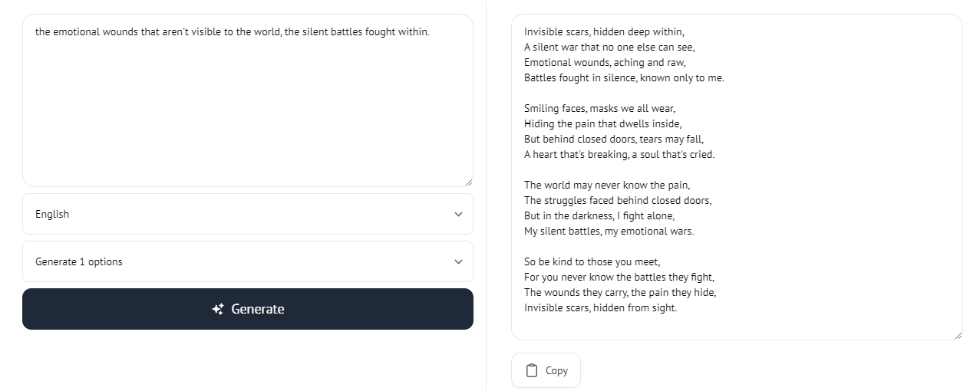Image resolution: width=980 pixels, height=391 pixels.
Task: Click the line 'Battles fought in silence, known only to me.'
Action: [624, 77]
